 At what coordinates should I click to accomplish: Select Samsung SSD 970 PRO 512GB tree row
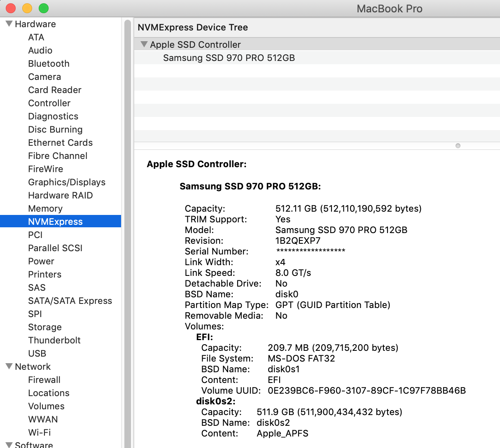[317, 58]
